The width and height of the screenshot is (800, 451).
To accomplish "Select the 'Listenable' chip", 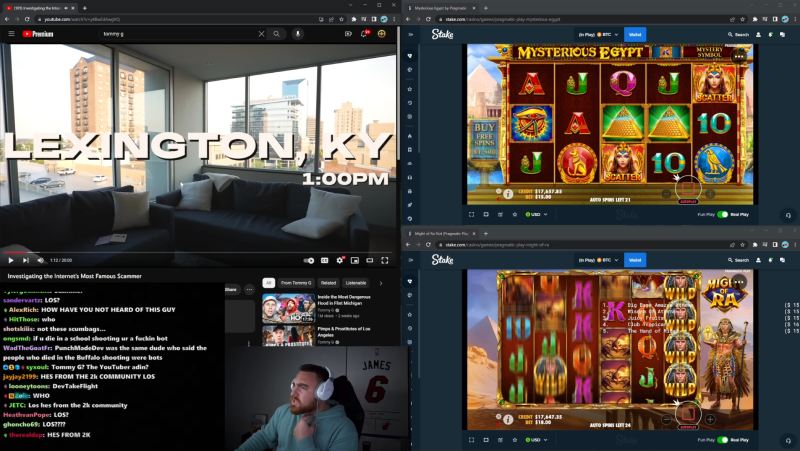I will (356, 283).
